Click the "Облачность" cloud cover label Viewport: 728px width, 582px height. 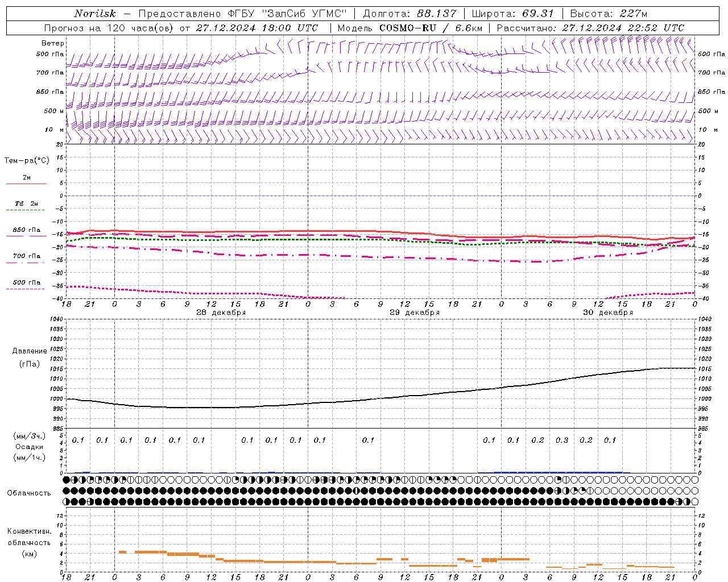pos(29,493)
